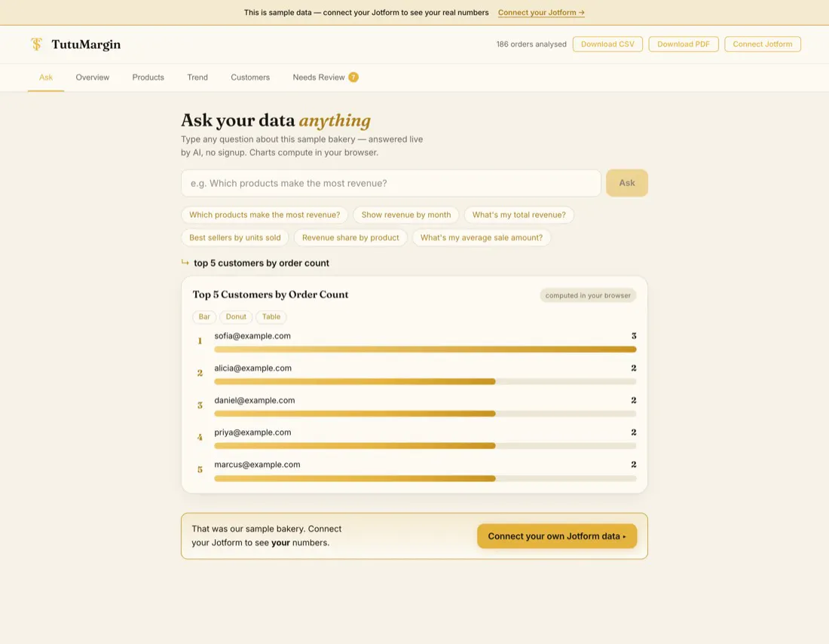Click the TutuMargin brand name
Screen dimensions: 829x644
[x=86, y=44]
